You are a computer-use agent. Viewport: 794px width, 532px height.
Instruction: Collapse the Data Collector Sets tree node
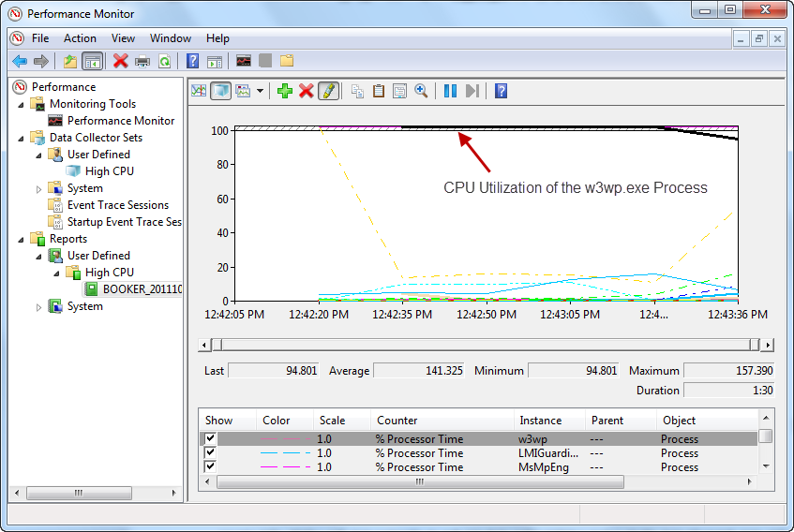(x=21, y=138)
